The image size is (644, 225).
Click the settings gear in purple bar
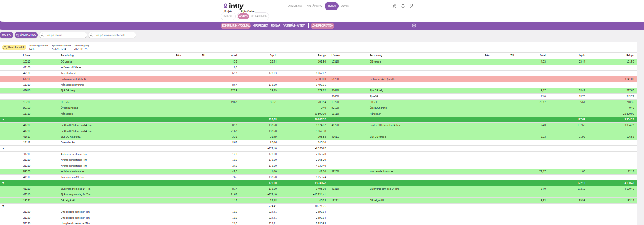click(414, 25)
